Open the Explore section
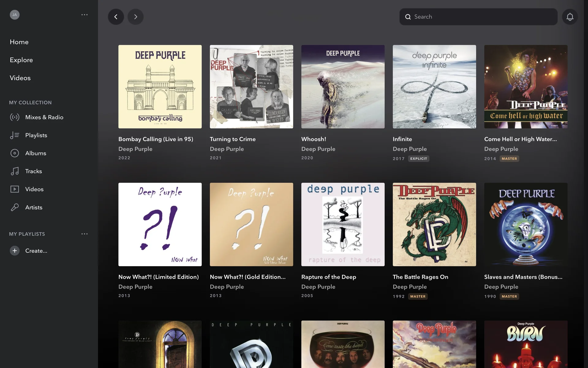Viewport: 588px width, 368px height. [21, 60]
